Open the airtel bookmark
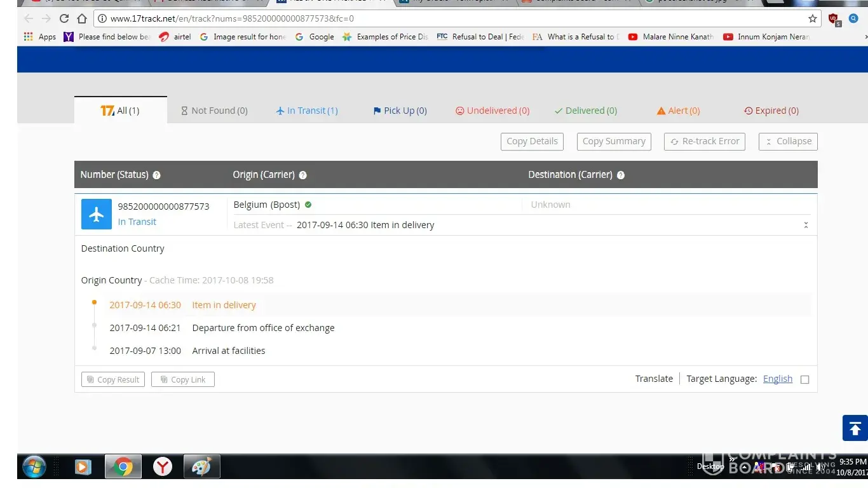 [x=175, y=37]
